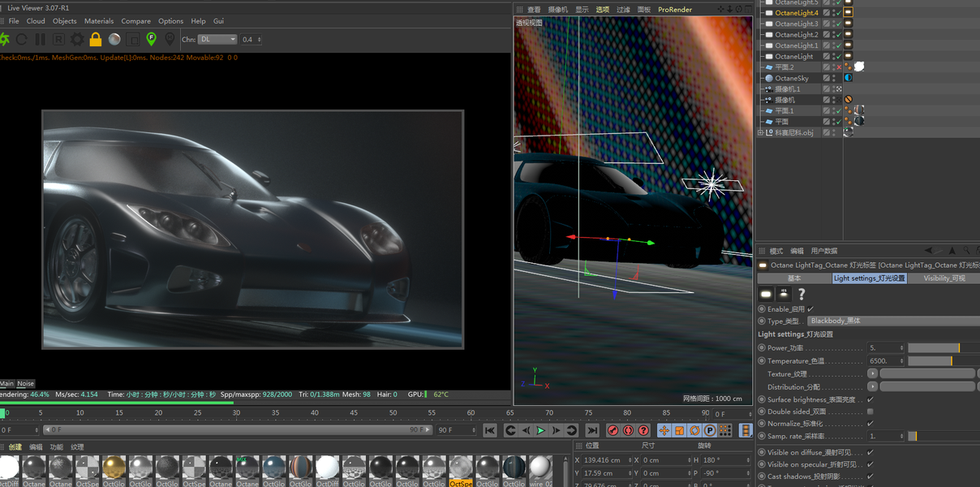Screen dimensions: 980x487
Task: Click the grey material picker pin icon
Action: (x=170, y=39)
